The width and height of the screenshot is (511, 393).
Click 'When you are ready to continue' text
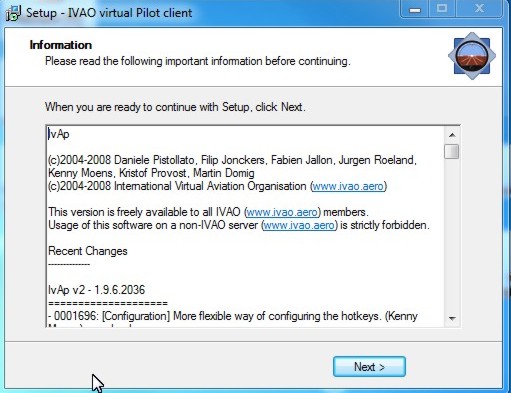[175, 107]
